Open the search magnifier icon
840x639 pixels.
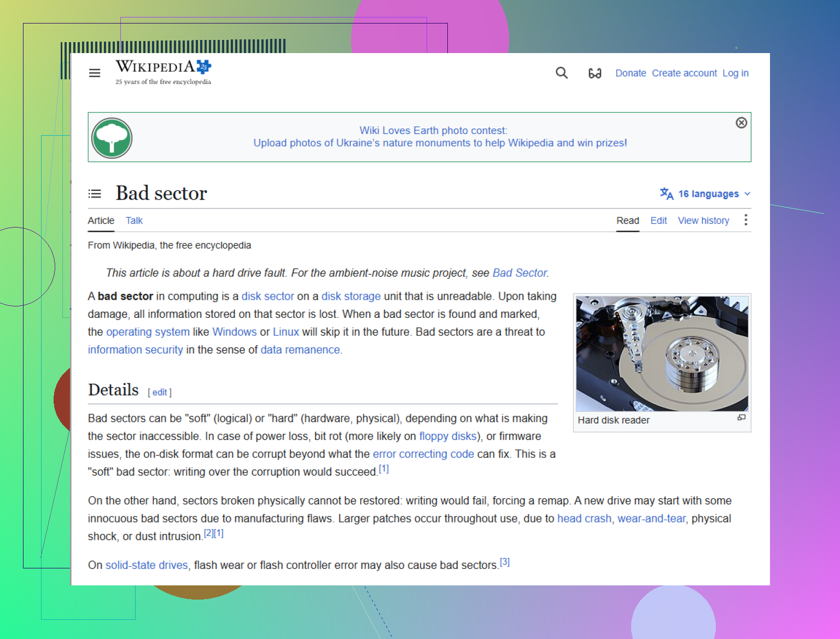point(562,73)
